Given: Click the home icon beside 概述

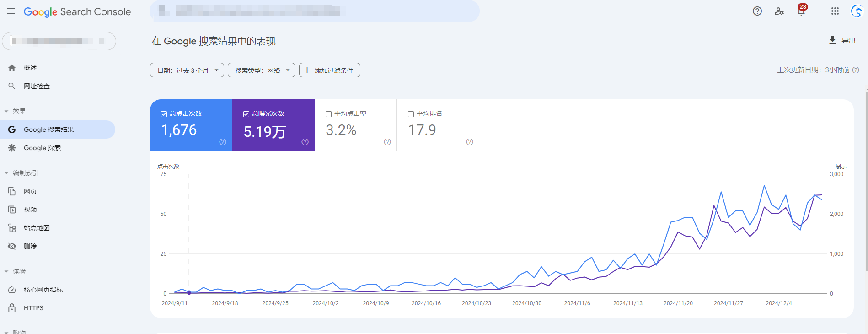Looking at the screenshot, I should coord(12,68).
